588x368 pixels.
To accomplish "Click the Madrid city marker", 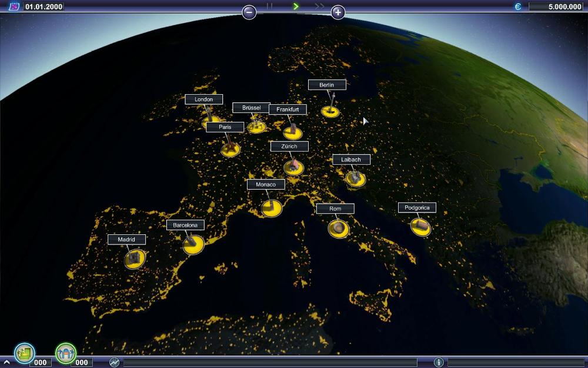I will [x=135, y=258].
